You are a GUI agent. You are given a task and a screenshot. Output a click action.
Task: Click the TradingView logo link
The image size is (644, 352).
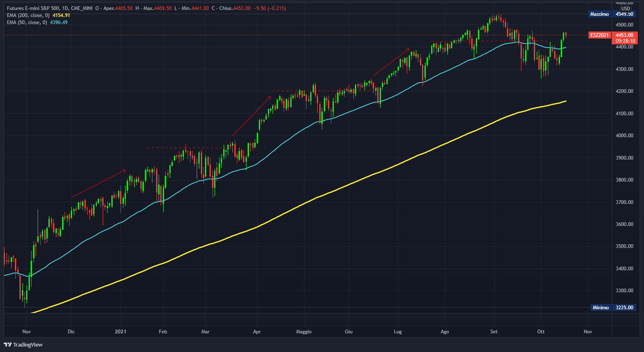(23, 345)
